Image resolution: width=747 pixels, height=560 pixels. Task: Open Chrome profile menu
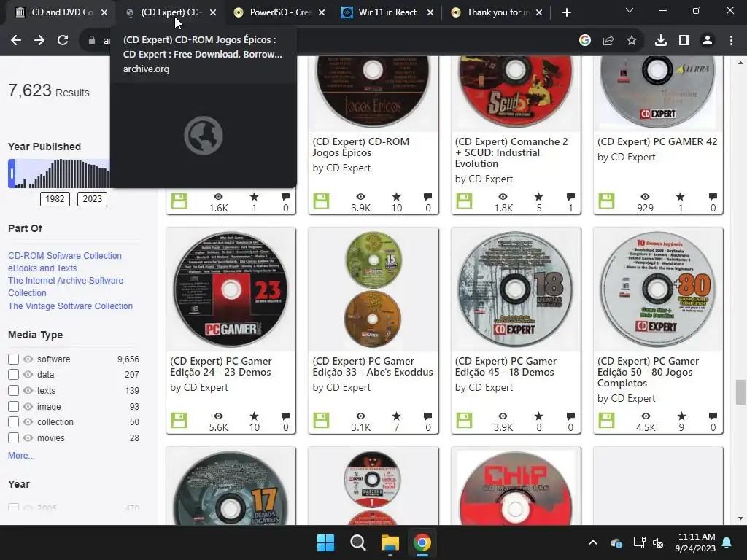click(x=708, y=41)
